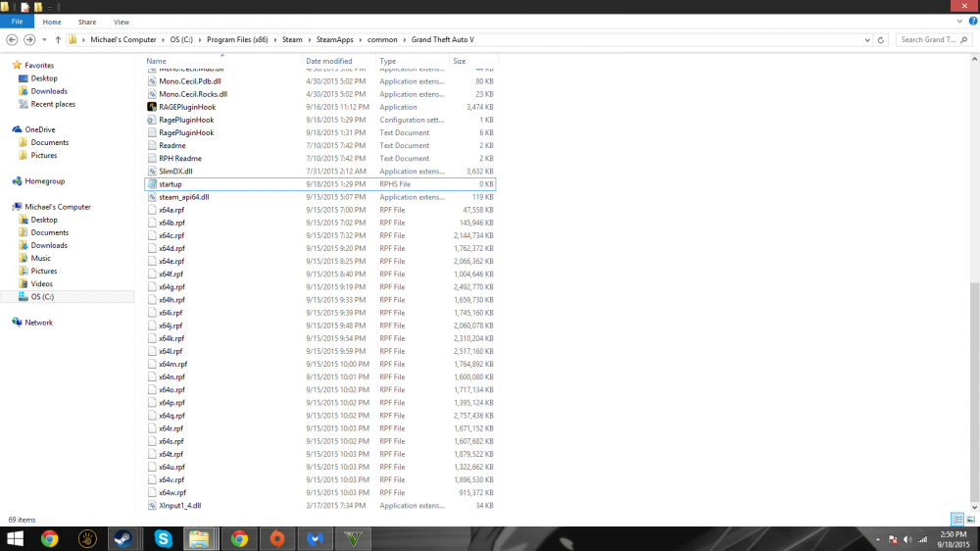Open the GTA V taskbar icon
Screen dimensions: 980x551
[353, 538]
